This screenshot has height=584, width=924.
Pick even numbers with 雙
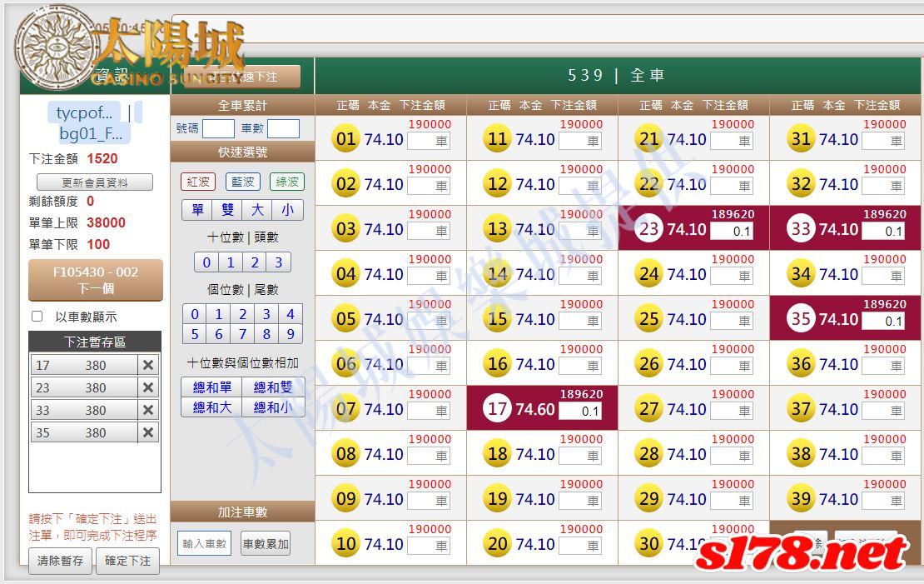[x=227, y=210]
